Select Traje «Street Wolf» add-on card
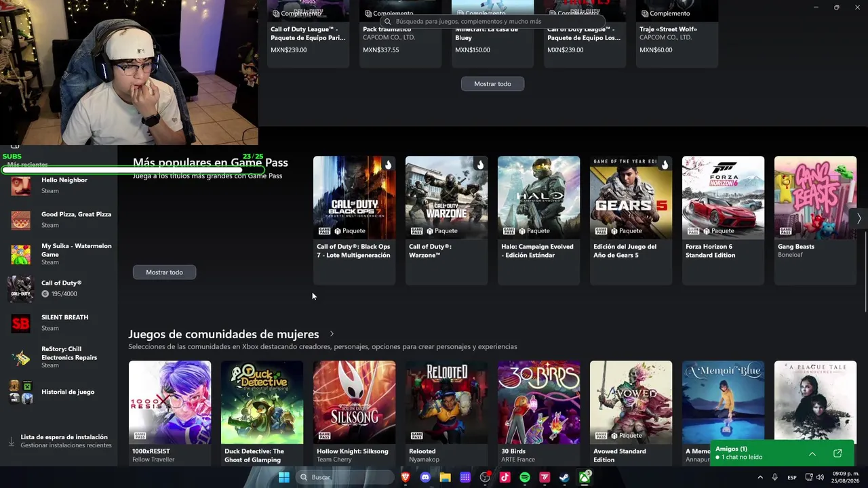Image resolution: width=868 pixels, height=488 pixels. 677,33
